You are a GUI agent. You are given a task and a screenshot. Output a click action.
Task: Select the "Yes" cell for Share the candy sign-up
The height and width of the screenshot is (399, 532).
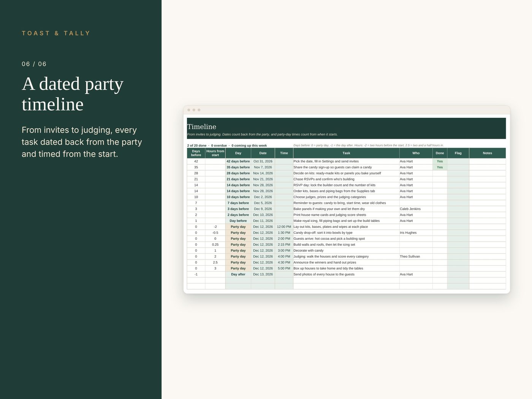click(x=440, y=167)
